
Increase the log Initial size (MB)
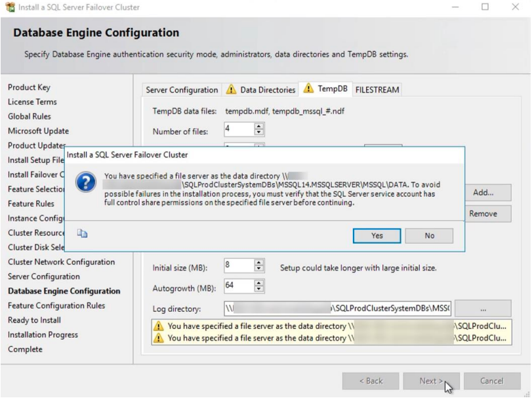(259, 263)
